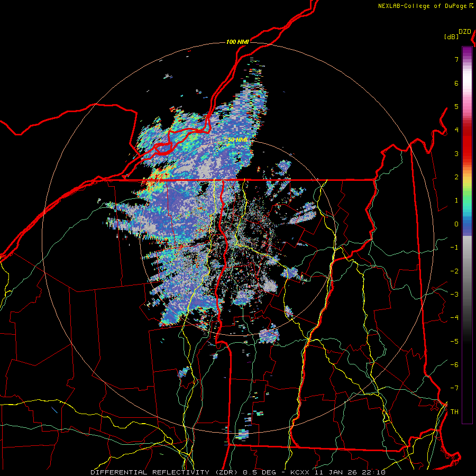Click the 7 value on color scale
Viewport: 476px width, 476px height.
coord(456,59)
